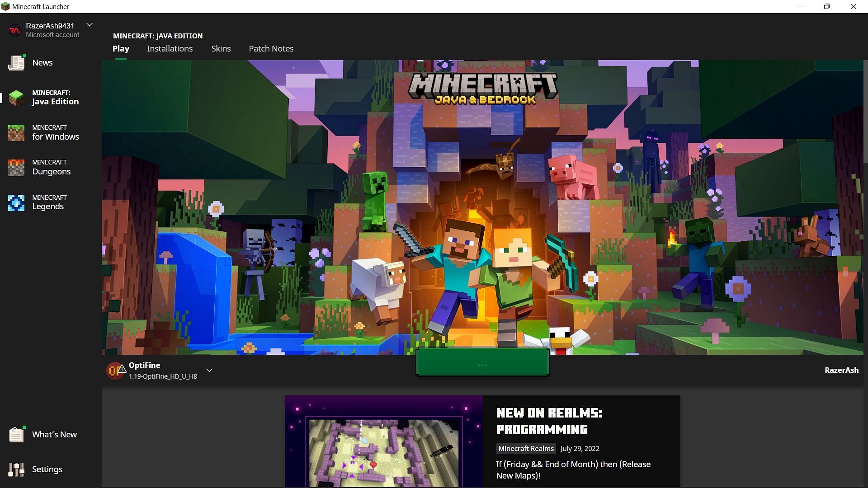
Task: Click the RazerAsh9431 account avatar
Action: [x=15, y=30]
